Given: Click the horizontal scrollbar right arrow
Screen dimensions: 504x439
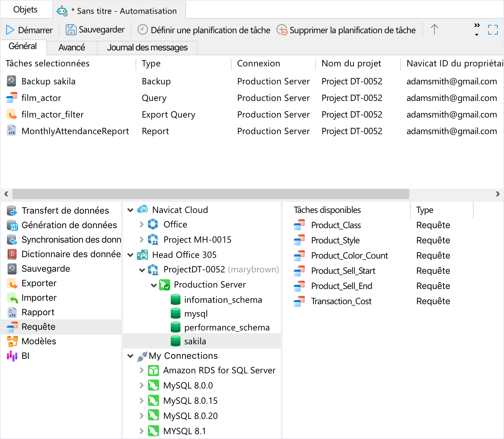Looking at the screenshot, I should coord(497,194).
